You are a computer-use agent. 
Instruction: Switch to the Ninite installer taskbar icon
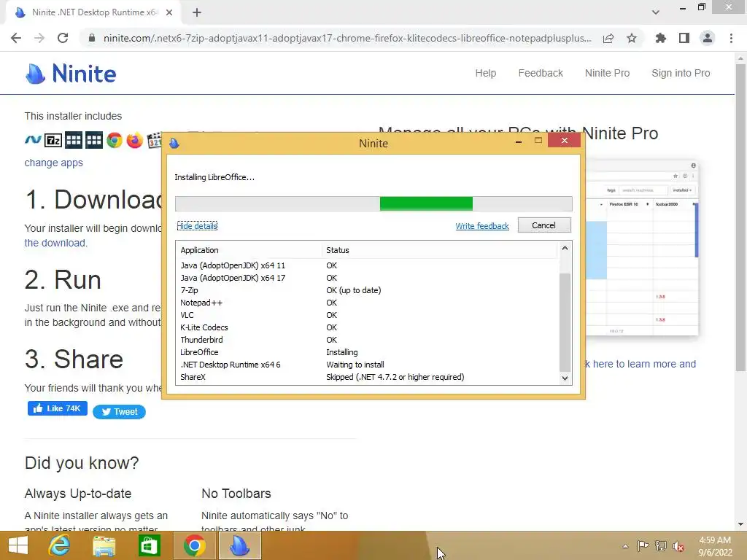pos(239,545)
